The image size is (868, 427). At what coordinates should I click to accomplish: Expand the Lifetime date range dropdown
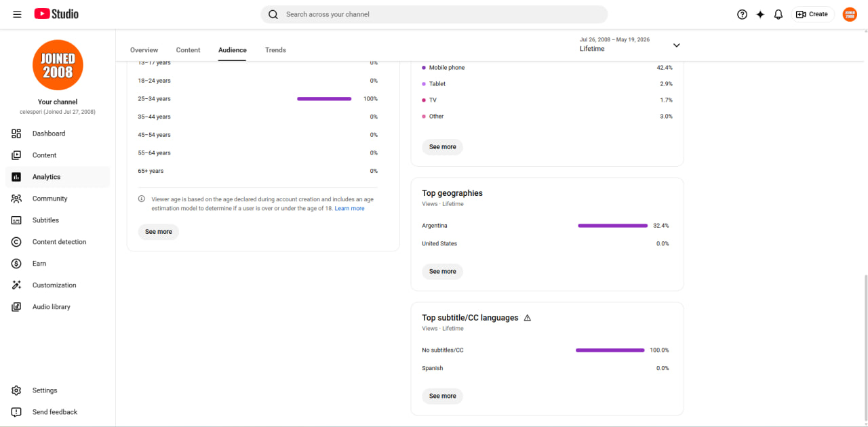(x=676, y=45)
